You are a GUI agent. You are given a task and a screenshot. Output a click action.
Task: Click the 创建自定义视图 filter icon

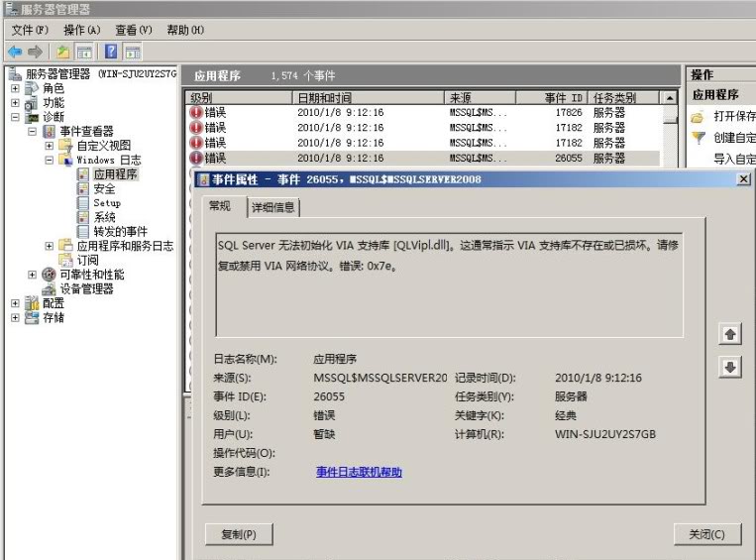[x=699, y=138]
